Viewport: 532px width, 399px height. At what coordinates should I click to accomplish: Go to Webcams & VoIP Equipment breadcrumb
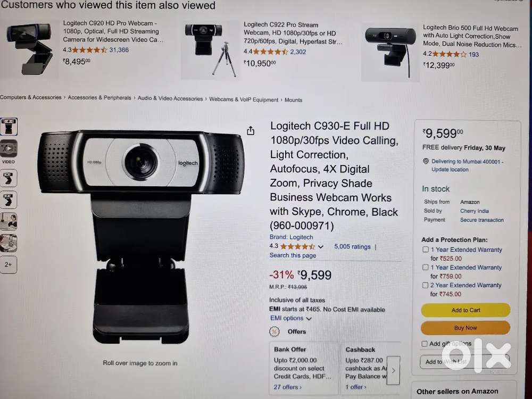pos(244,99)
